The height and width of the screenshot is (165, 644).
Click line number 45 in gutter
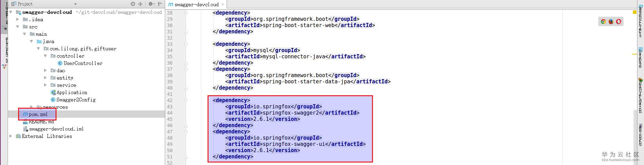170,119
